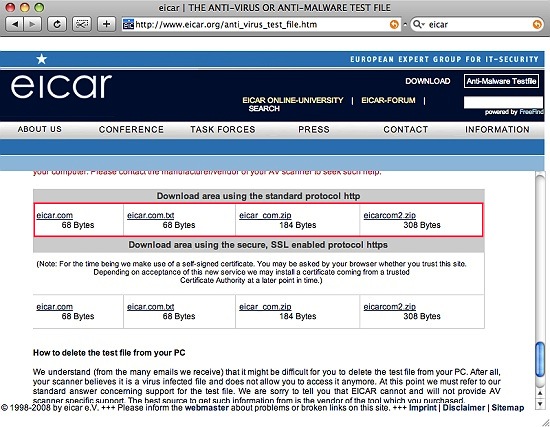
Task: Click the orange RSS icon in the address bar
Action: pos(394,25)
